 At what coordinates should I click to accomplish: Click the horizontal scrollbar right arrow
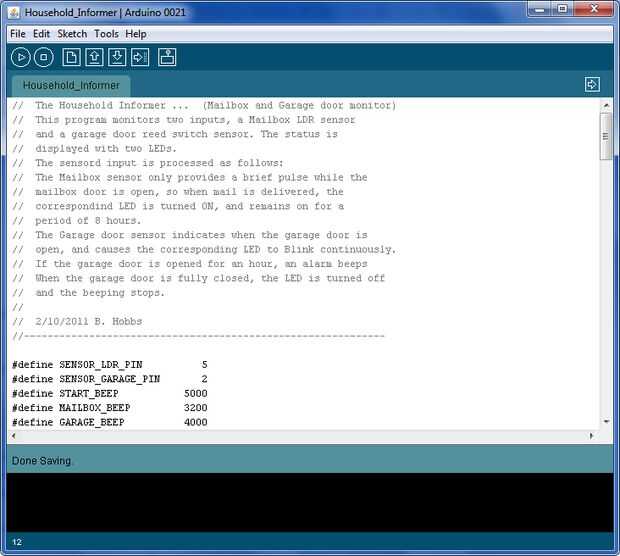[x=591, y=436]
